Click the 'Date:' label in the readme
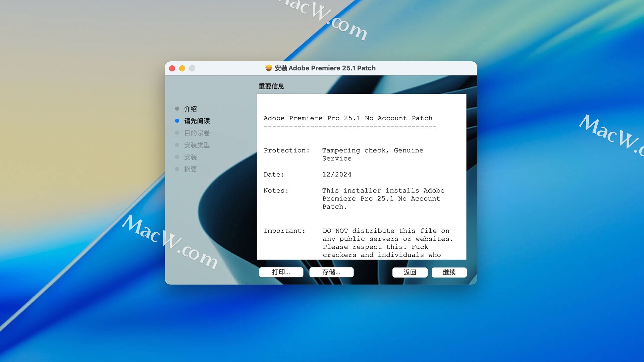 point(274,174)
